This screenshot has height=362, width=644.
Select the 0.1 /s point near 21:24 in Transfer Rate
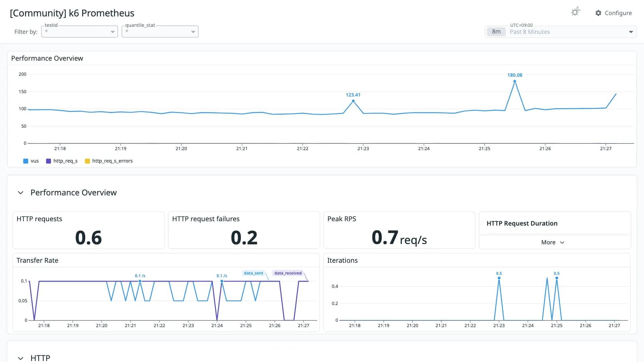(222, 281)
